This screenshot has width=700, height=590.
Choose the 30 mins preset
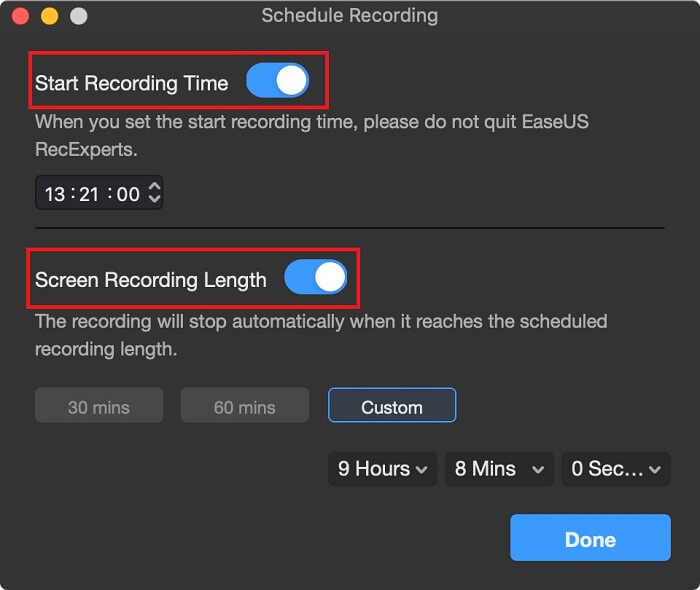coord(99,405)
